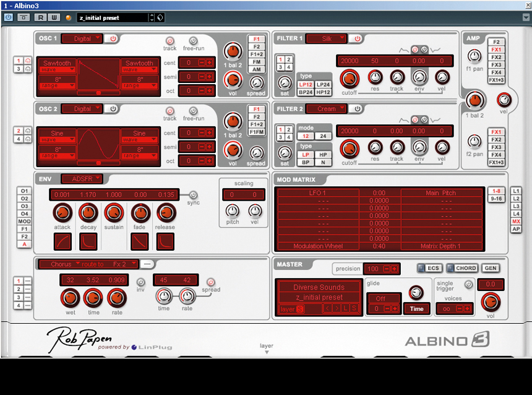Viewport: 532px width, 395px height.
Task: Open the AP arpeggiator page tab
Action: tap(516, 229)
